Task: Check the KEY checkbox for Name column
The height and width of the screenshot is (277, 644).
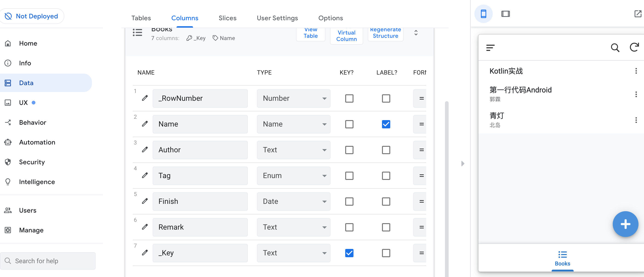Action: (x=349, y=124)
